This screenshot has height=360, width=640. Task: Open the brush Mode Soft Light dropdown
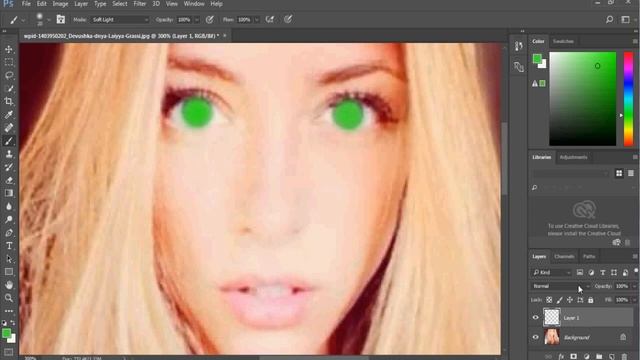pyautogui.click(x=119, y=20)
